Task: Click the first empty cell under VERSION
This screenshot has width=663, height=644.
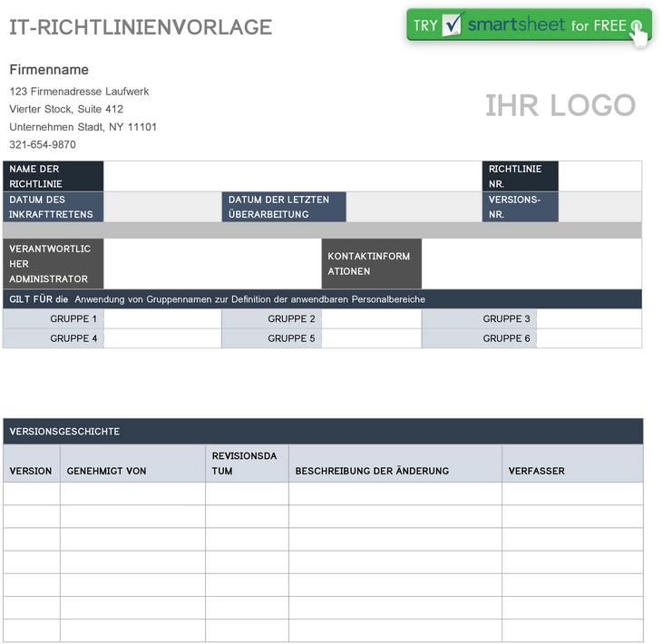Action: click(32, 493)
